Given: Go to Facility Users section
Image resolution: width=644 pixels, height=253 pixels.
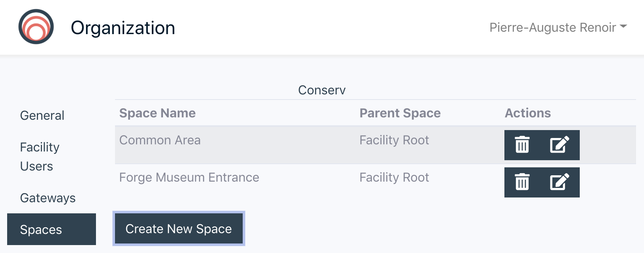Looking at the screenshot, I should (x=40, y=157).
